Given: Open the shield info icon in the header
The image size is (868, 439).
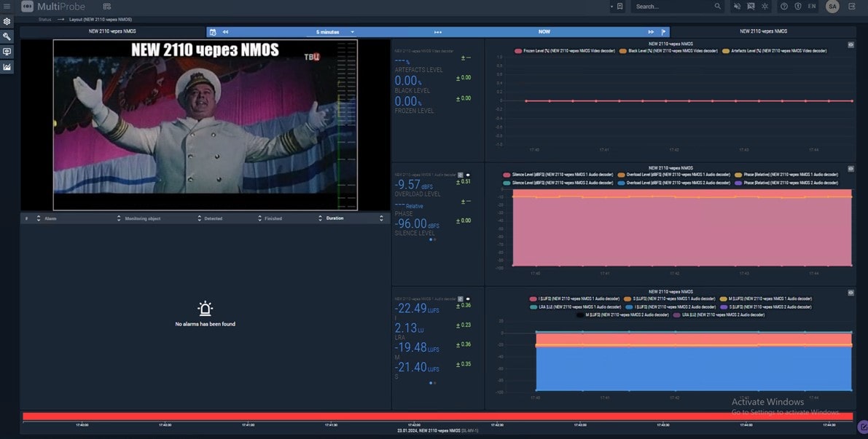Looking at the screenshot, I should point(798,7).
